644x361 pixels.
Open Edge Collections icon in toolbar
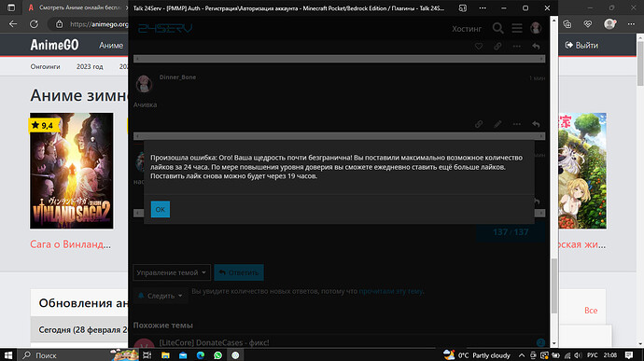[567, 24]
